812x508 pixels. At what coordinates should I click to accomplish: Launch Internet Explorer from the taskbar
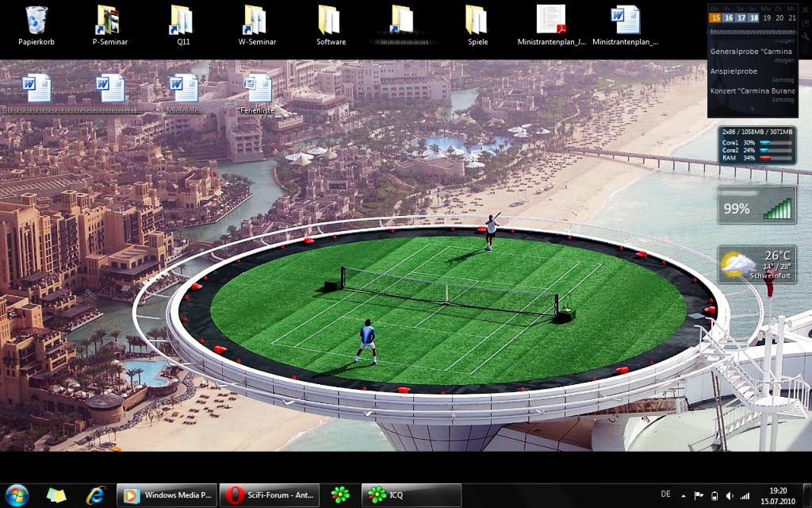[96, 495]
